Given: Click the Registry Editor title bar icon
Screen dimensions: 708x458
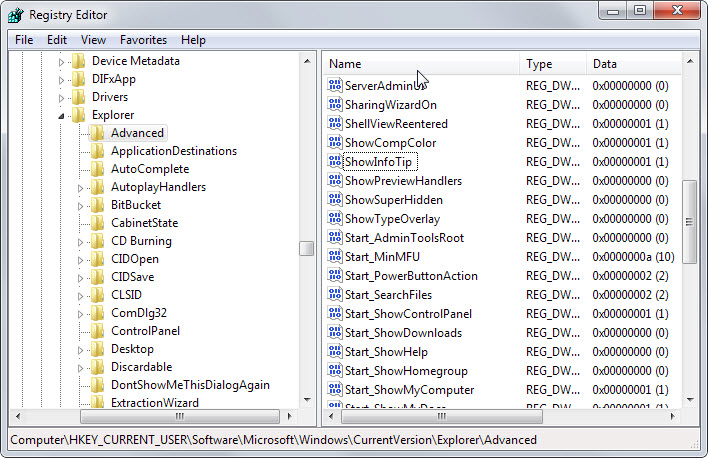Looking at the screenshot, I should [16, 15].
